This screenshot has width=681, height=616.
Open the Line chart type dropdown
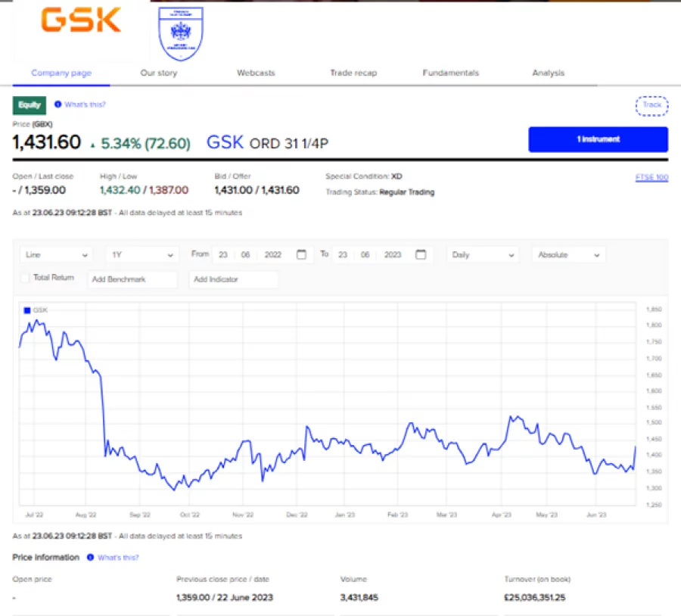pos(56,255)
